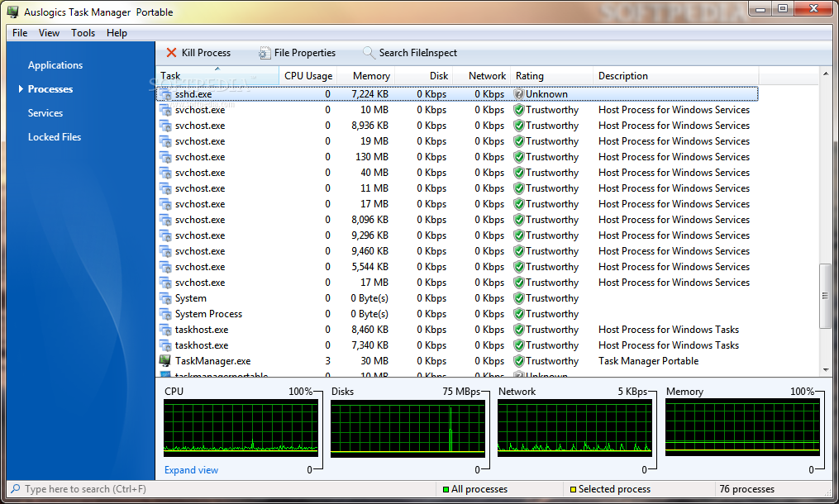Click the process list scrollbar thumb
The image size is (839, 504).
[x=825, y=296]
